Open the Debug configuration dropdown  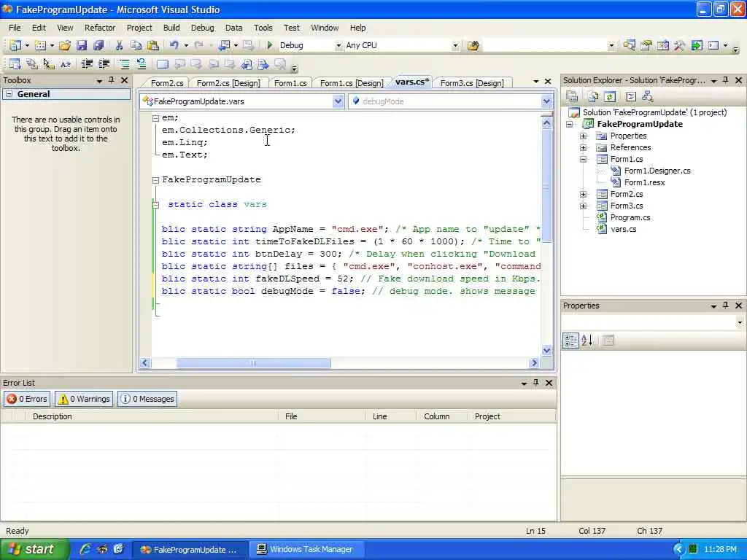(x=338, y=46)
